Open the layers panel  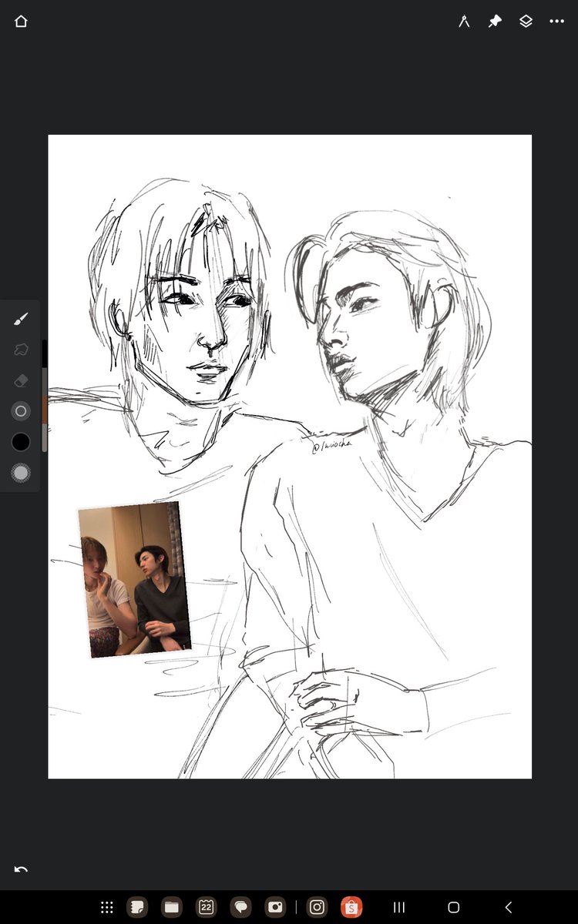point(526,22)
